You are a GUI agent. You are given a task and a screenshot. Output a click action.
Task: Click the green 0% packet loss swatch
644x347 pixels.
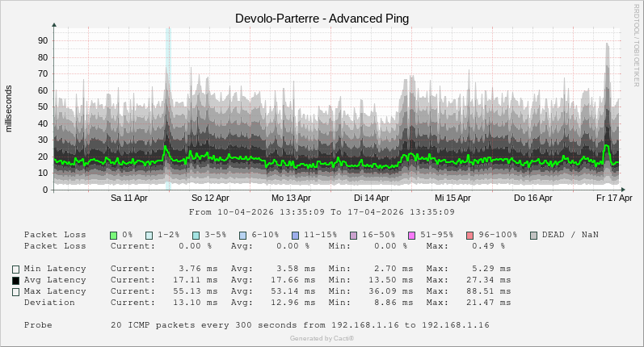114,235
